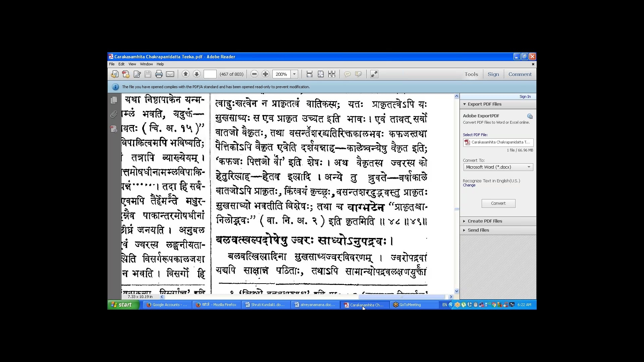Collapse Export PDF Files section
Image resolution: width=644 pixels, height=362 pixels.
(x=484, y=104)
